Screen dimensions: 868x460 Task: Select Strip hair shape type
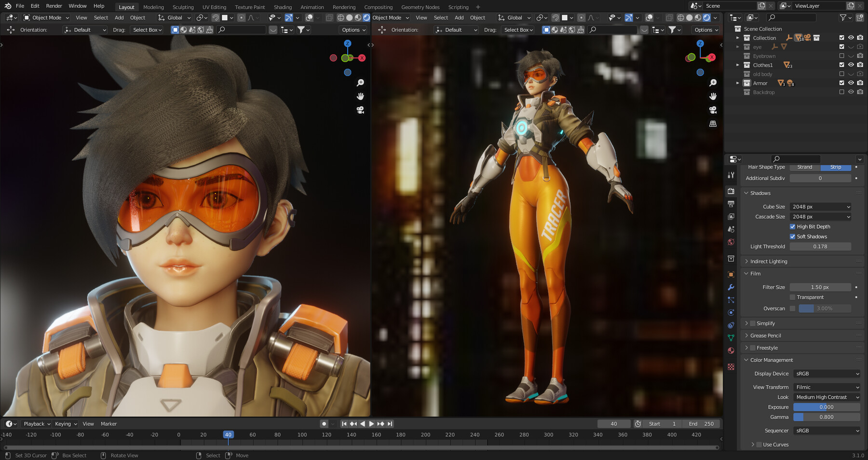[x=836, y=167]
